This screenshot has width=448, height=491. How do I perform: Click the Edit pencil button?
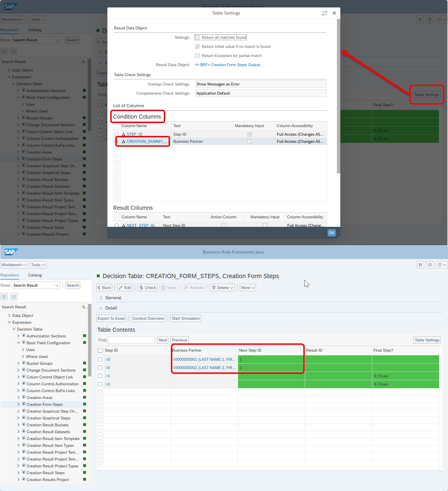pos(125,288)
